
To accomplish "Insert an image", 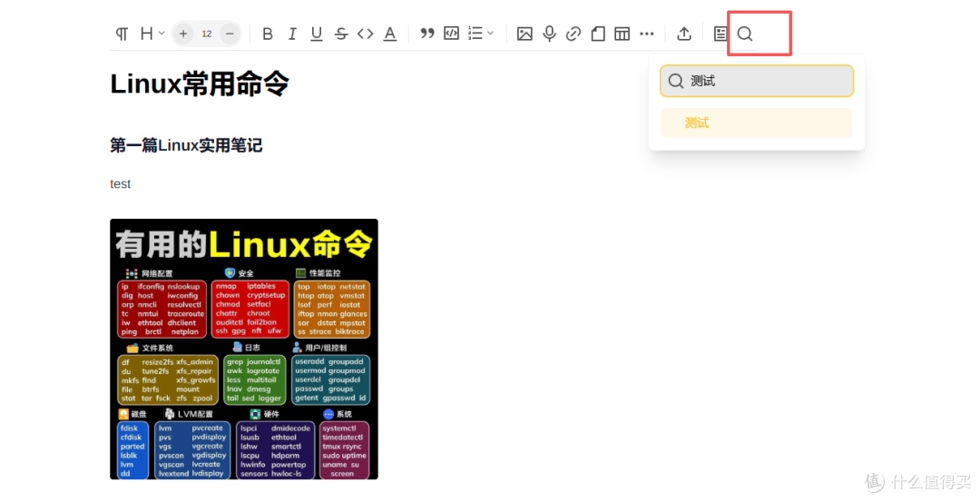I will pos(524,34).
